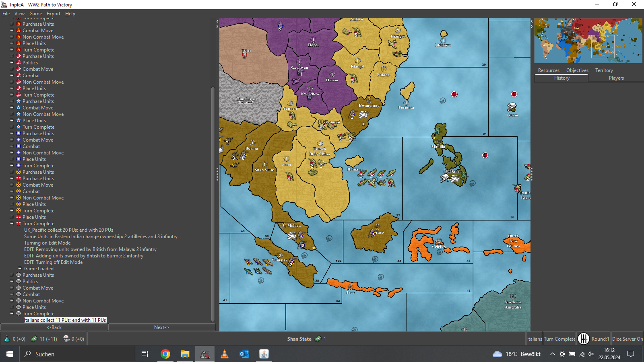The width and height of the screenshot is (644, 362).
Task: Click the Next-> button
Action: click(161, 327)
